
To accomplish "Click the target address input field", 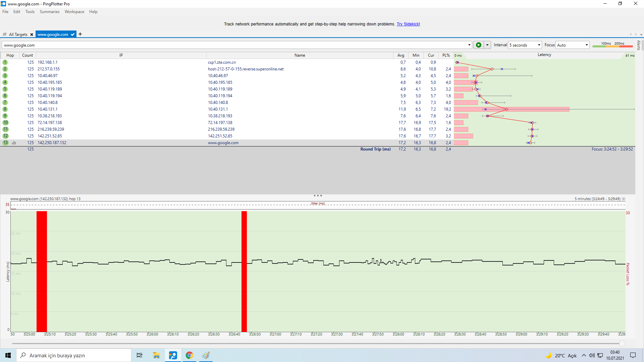I will pos(235,45).
